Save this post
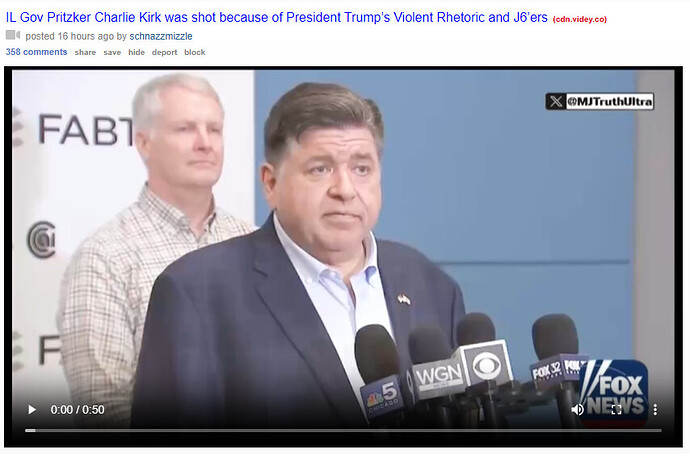 (x=112, y=52)
